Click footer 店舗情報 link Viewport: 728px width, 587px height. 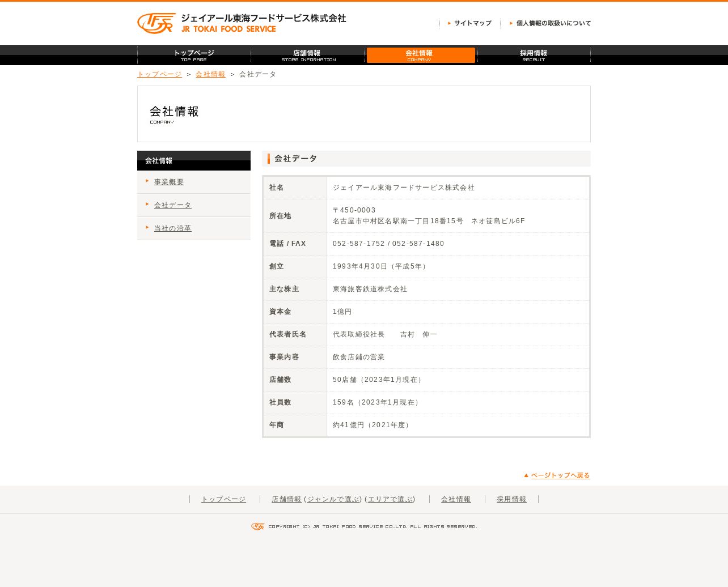tap(286, 499)
